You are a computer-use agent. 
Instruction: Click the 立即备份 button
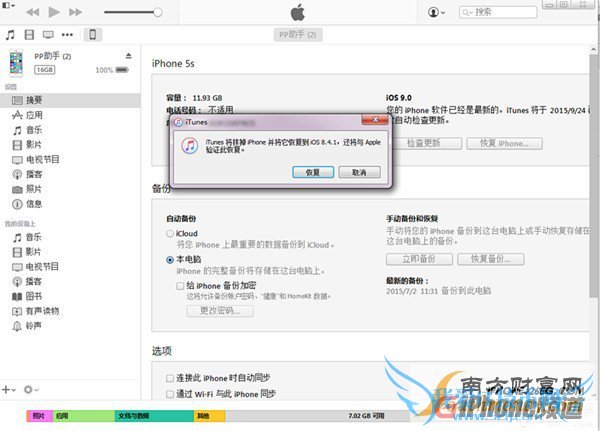419,259
